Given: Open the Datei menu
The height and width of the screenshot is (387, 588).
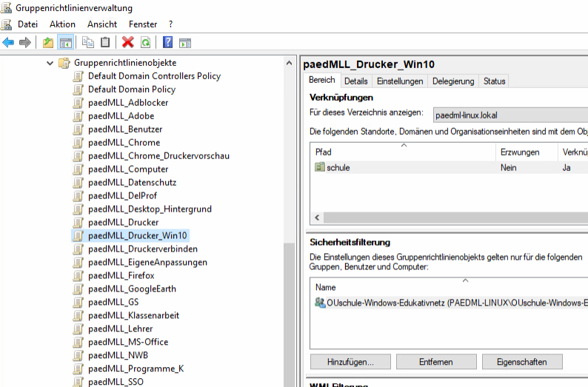Looking at the screenshot, I should 27,24.
